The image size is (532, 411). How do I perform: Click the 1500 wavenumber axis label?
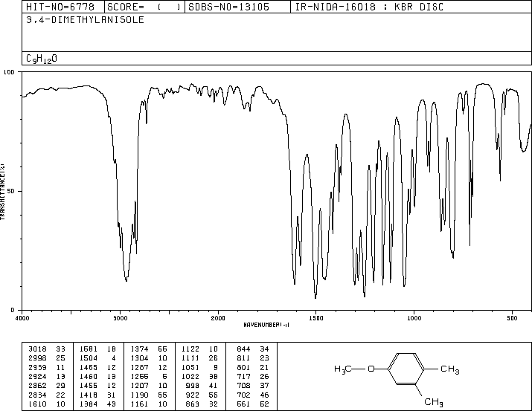click(316, 318)
